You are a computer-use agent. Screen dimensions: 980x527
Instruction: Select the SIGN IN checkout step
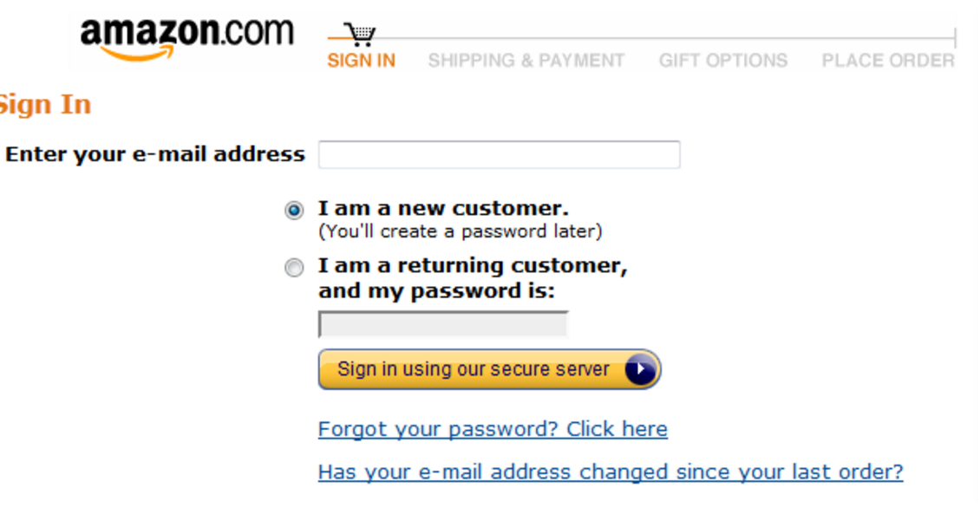click(x=361, y=61)
